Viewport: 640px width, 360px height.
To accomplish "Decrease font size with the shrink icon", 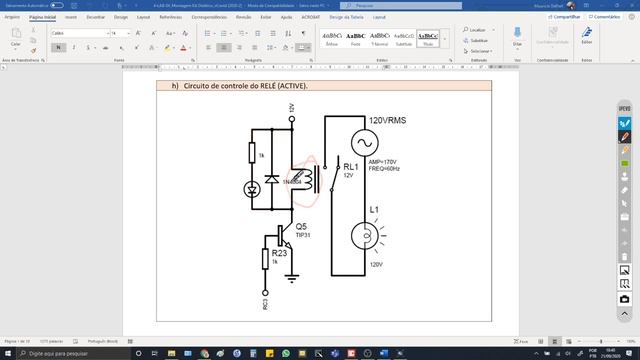I will (153, 33).
